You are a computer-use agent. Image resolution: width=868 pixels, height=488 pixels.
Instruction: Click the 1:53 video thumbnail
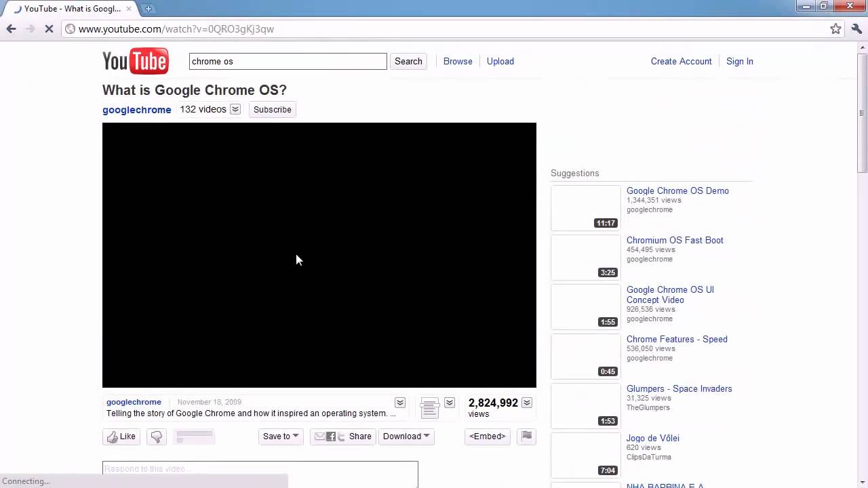pos(585,406)
